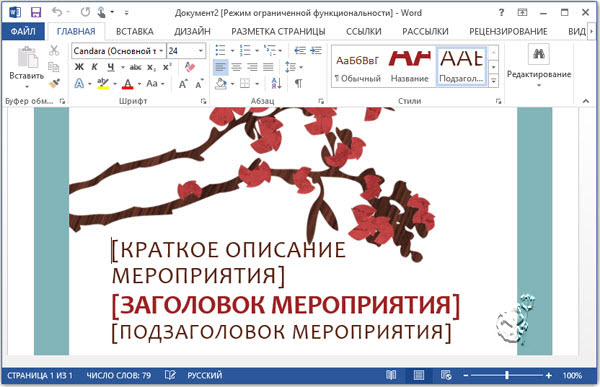Expand the Styles gallery more arrow

(x=494, y=81)
